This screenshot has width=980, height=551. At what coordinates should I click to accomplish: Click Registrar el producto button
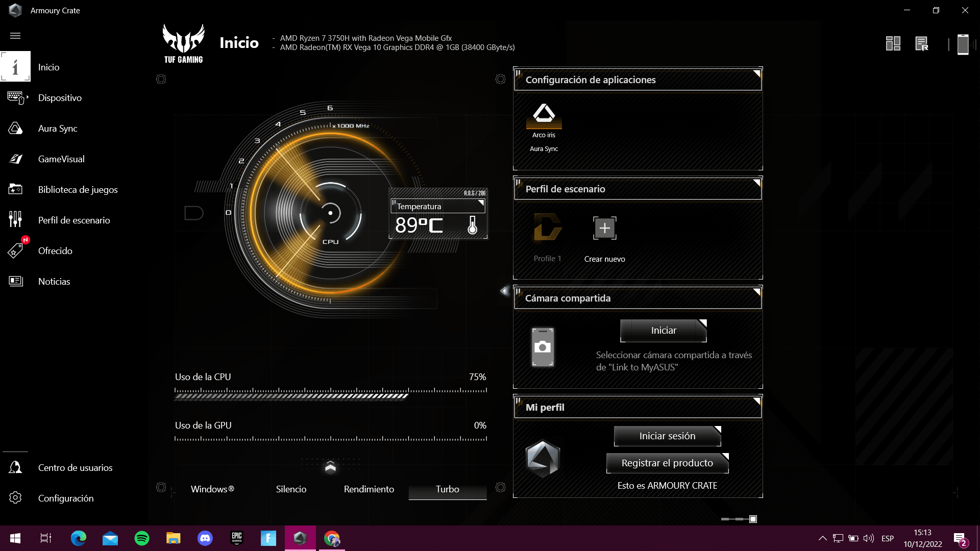tap(667, 463)
